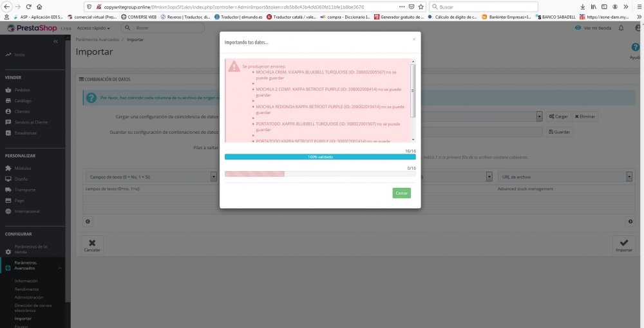Screen dimensions: 644x328
Task: Open Servicio al Cliente in sidebar
Action: (31, 122)
